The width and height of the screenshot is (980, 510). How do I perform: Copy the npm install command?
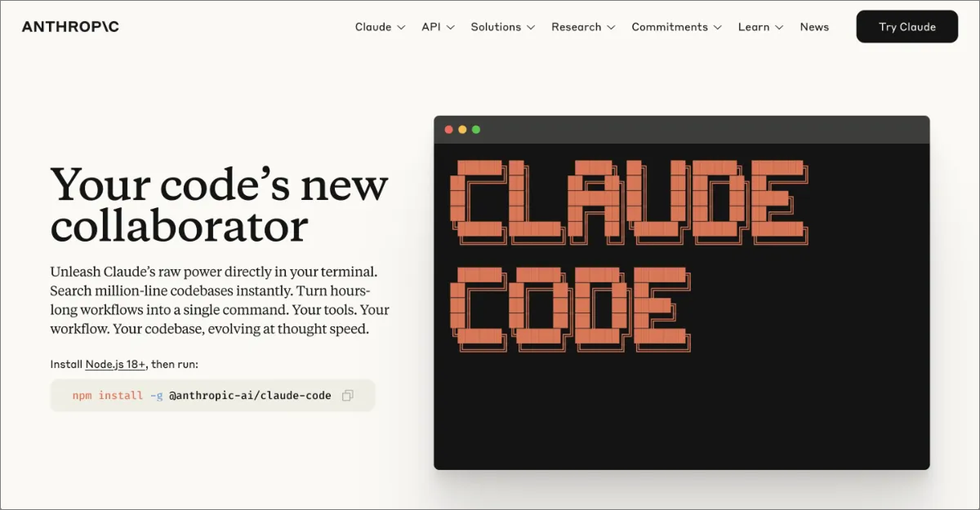click(x=347, y=396)
